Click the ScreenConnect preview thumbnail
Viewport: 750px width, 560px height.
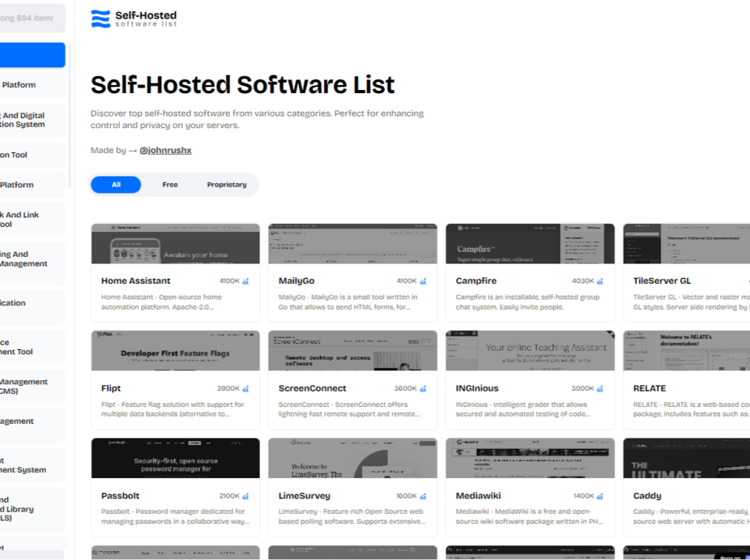point(352,351)
